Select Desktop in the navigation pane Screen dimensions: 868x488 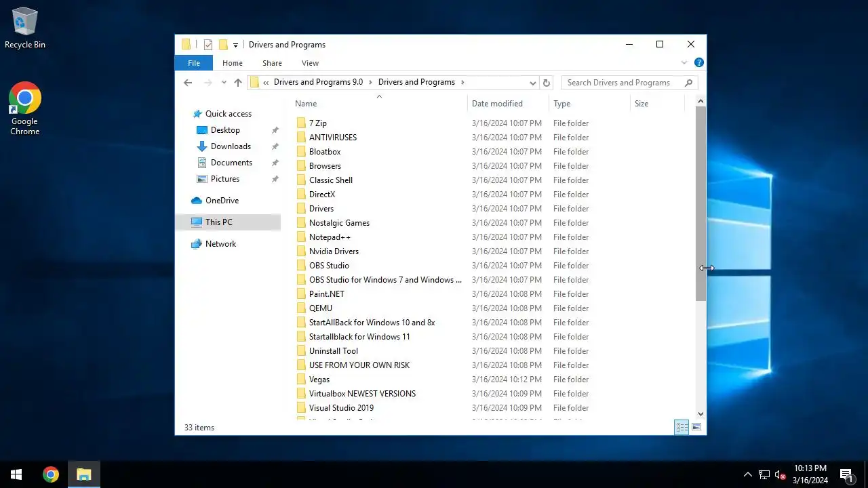click(225, 130)
